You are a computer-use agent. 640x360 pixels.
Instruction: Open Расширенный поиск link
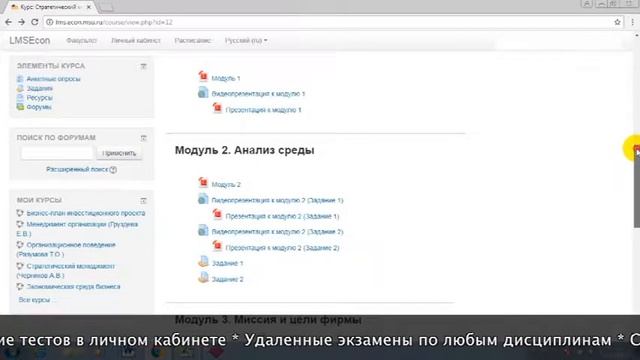pyautogui.click(x=77, y=169)
